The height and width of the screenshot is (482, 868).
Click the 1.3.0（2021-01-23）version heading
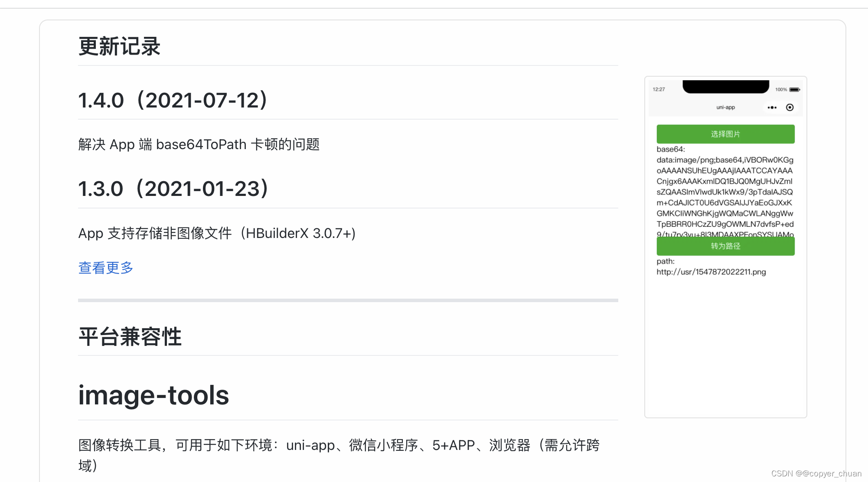(173, 188)
